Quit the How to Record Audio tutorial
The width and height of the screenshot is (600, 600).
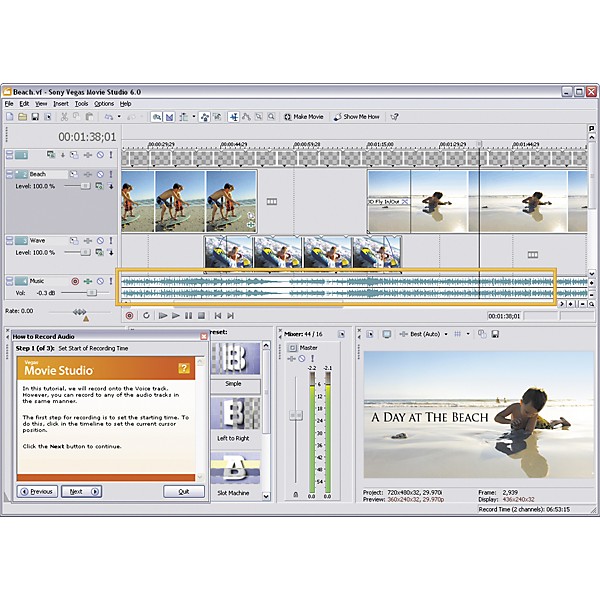[184, 491]
